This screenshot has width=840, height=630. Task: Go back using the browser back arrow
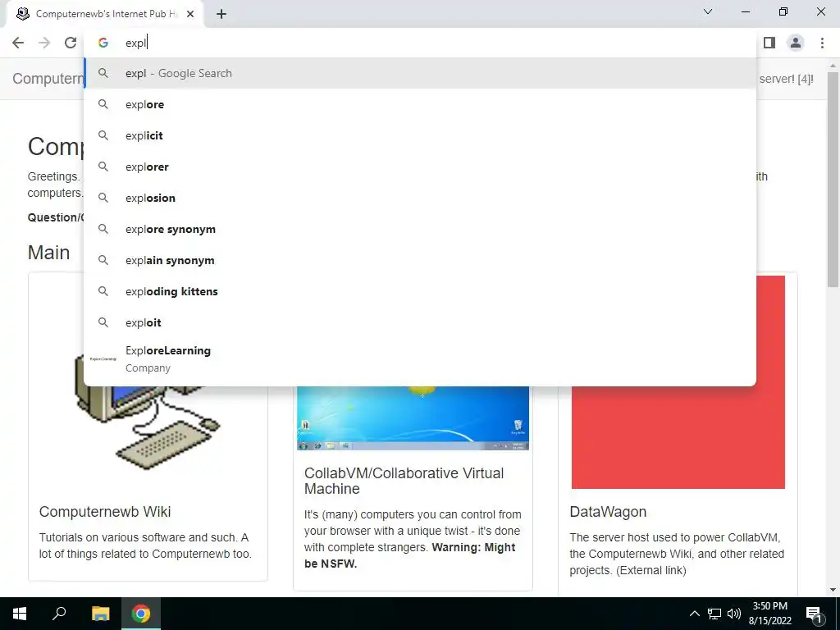pyautogui.click(x=18, y=43)
